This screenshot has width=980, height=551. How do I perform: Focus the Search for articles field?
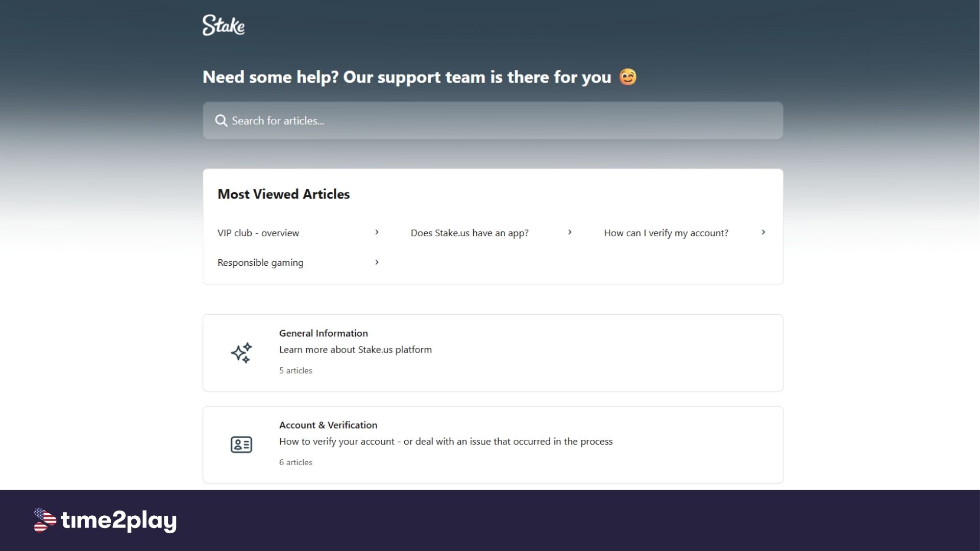point(493,120)
